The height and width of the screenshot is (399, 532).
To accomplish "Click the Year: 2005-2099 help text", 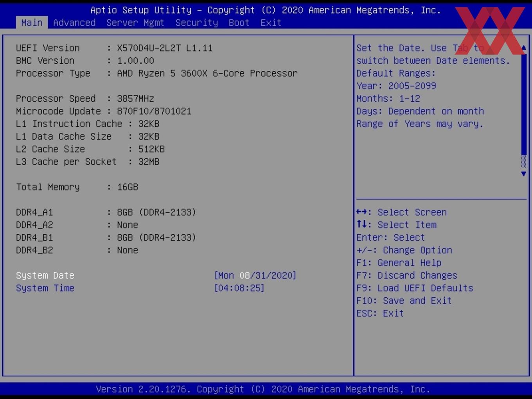I will pos(396,86).
